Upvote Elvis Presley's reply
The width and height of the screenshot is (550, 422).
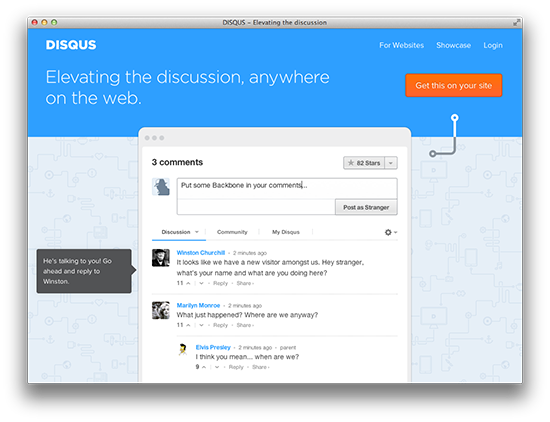tap(204, 367)
